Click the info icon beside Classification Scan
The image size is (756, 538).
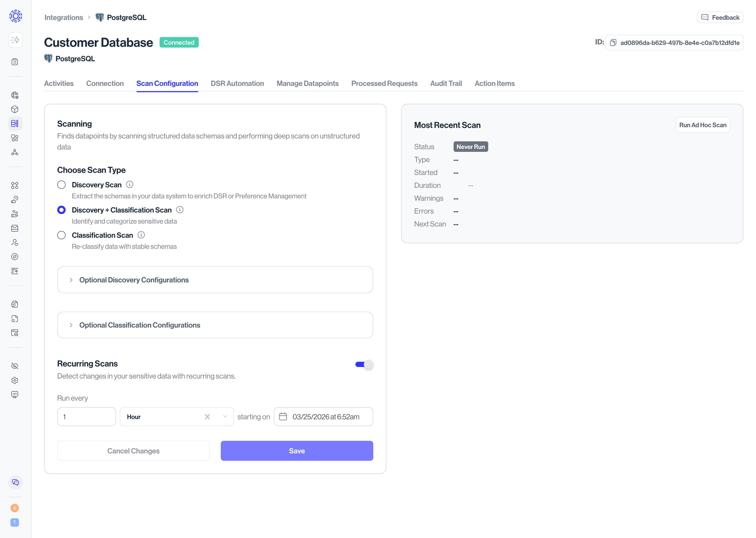141,235
